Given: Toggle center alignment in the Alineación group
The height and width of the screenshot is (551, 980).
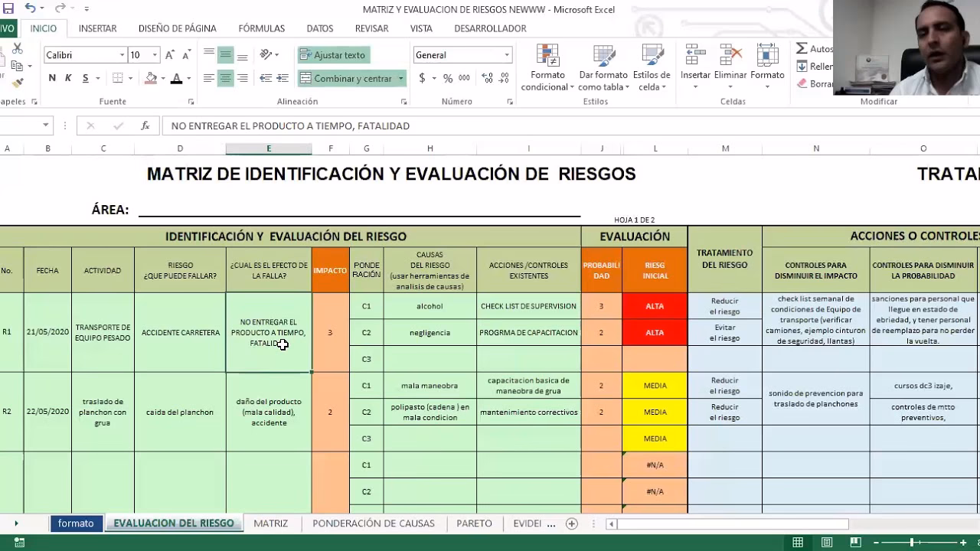Looking at the screenshot, I should pyautogui.click(x=224, y=77).
